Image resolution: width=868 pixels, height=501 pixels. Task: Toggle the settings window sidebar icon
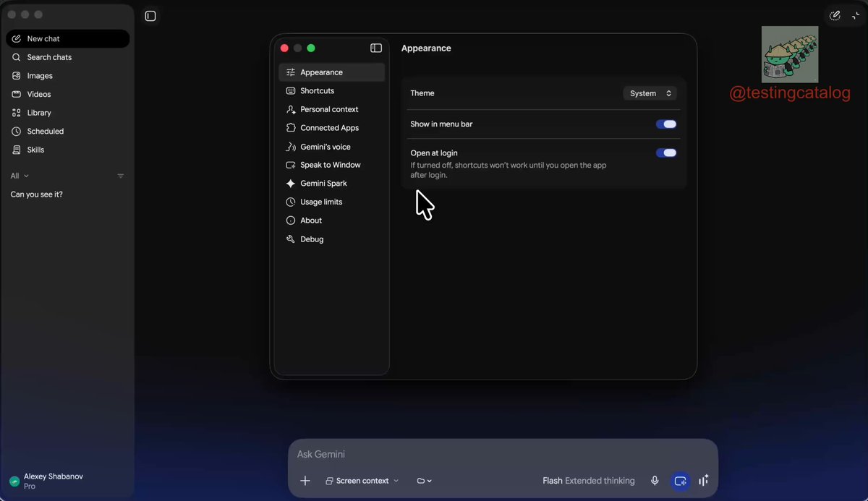[x=376, y=48]
